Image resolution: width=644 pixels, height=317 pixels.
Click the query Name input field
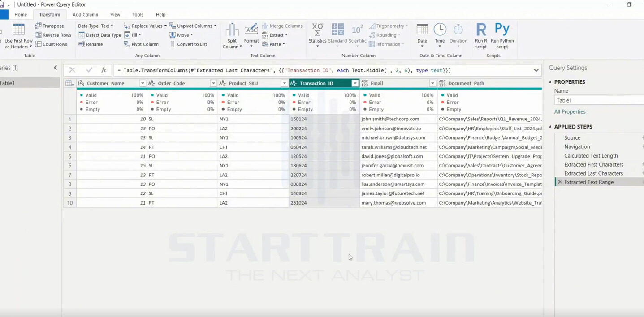[599, 100]
